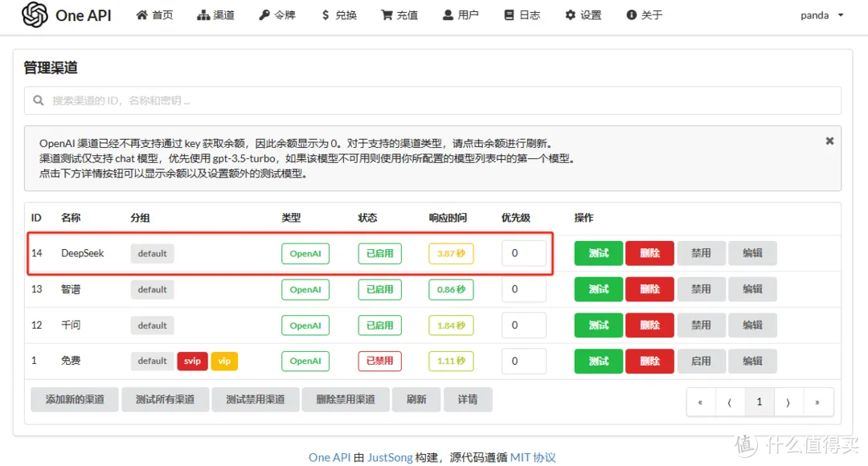Click the priority input of the DeepSeek row
Image resolution: width=868 pixels, height=466 pixels.
point(524,253)
